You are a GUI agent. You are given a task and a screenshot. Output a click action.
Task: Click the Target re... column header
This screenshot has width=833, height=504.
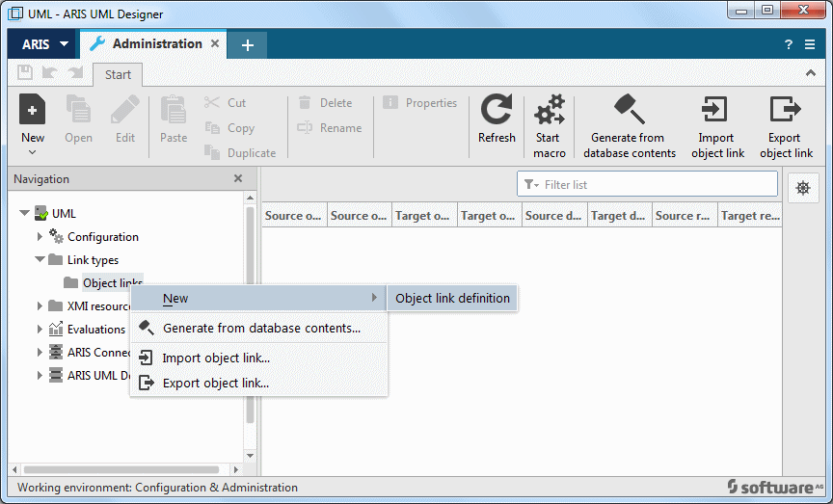749,216
